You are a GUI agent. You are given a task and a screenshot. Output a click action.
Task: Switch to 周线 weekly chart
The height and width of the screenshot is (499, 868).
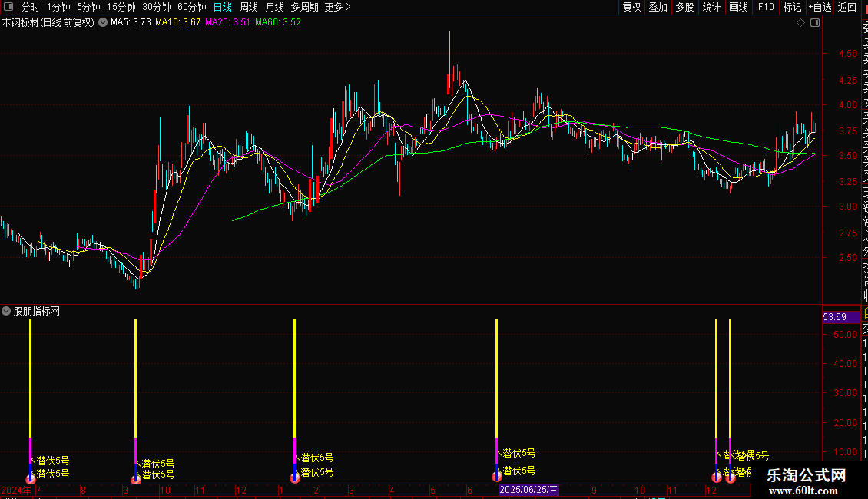coord(249,7)
